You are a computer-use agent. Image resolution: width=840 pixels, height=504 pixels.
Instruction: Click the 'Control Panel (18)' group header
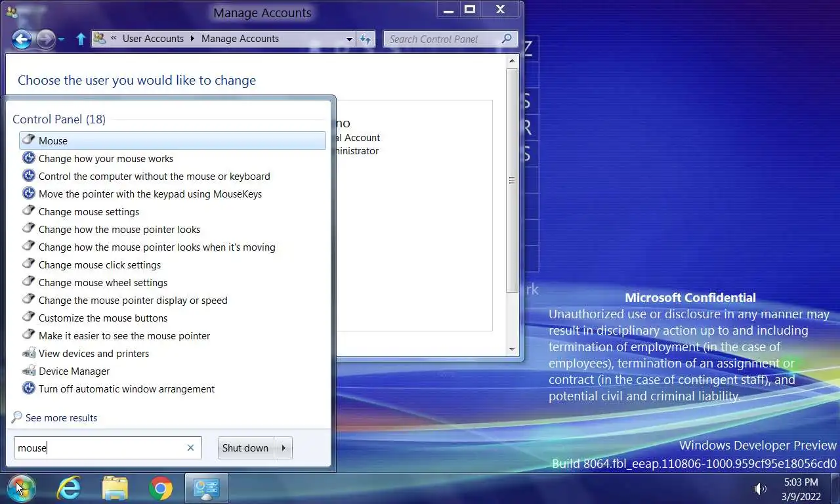59,119
